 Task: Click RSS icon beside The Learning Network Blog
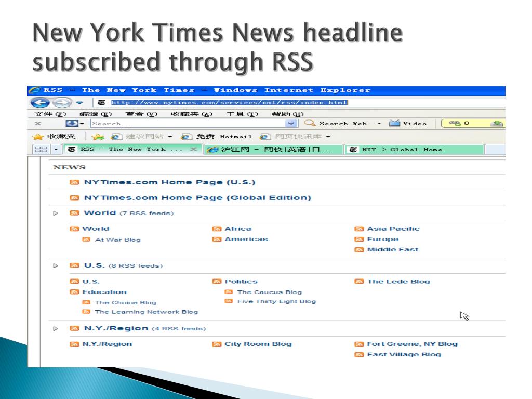pyautogui.click(x=87, y=312)
